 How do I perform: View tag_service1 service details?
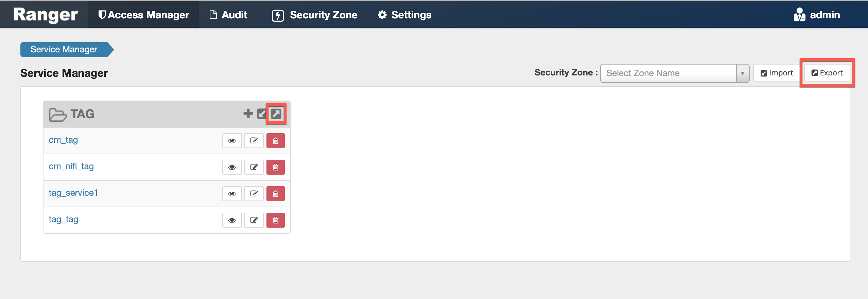point(232,194)
